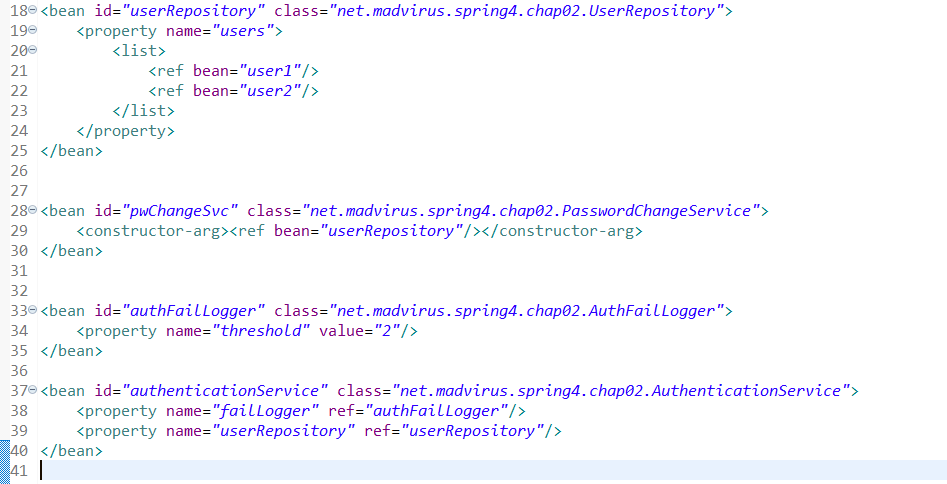Click the opening <list> tag
Image resolution: width=947 pixels, height=484 pixels.
click(139, 51)
